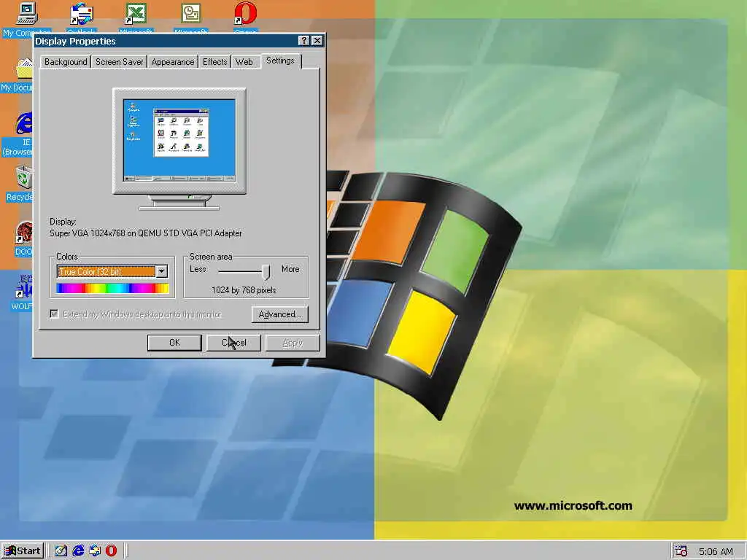Select the Recycle Bin desktop icon
This screenshot has height=560, width=747.
pyautogui.click(x=24, y=178)
